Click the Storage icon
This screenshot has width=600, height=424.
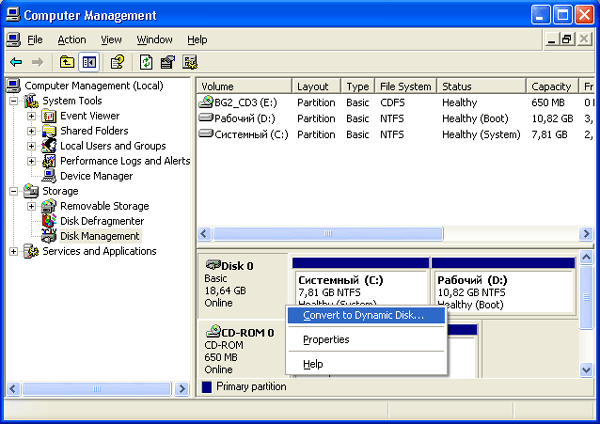pos(31,191)
